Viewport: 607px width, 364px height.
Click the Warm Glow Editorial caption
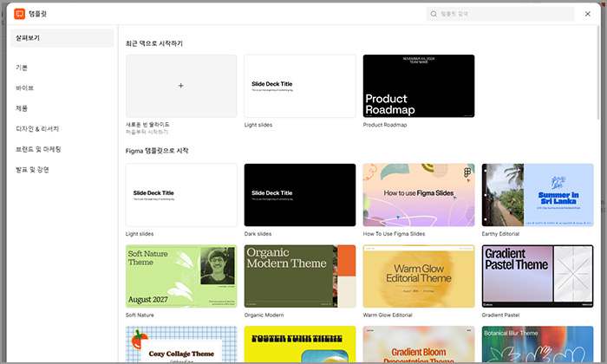click(388, 315)
